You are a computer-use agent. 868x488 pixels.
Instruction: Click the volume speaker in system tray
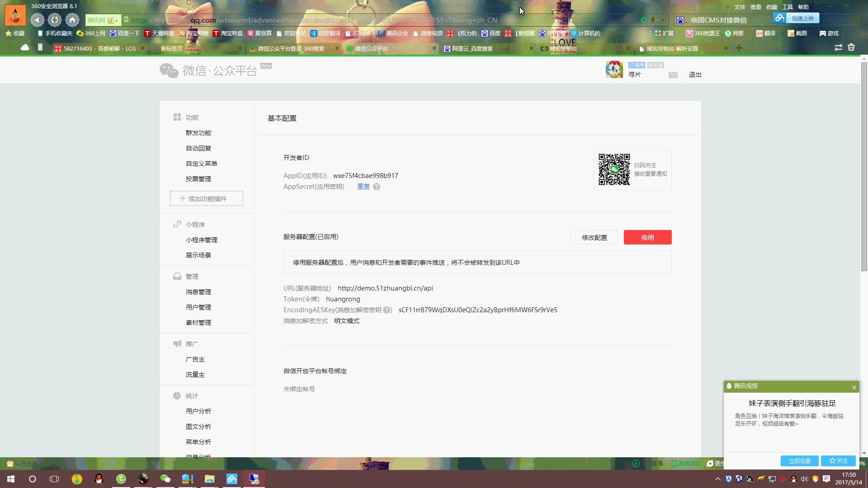pos(804,479)
